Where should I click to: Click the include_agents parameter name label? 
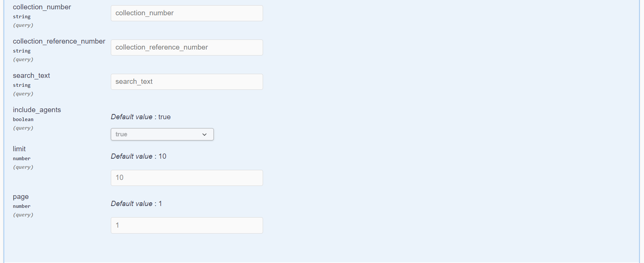(x=37, y=110)
